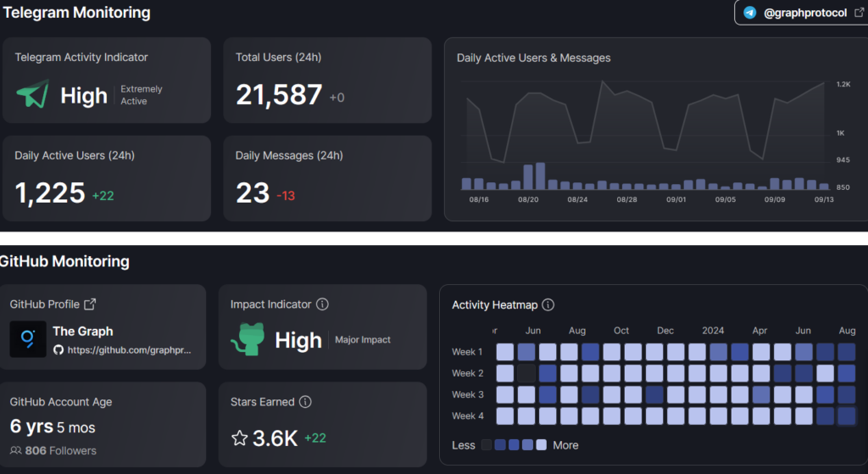Viewport: 868px width, 474px height.
Task: Click the info icon next to Activity Heatmap
Action: point(548,304)
